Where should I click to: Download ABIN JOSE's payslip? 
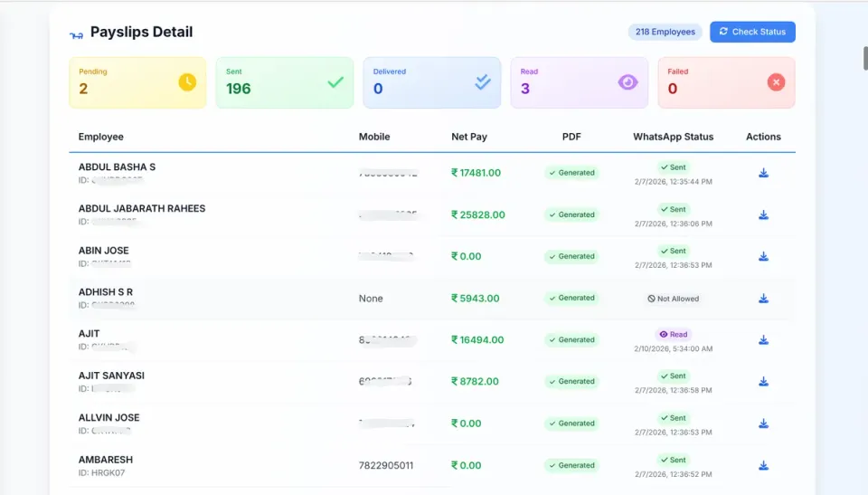click(763, 256)
